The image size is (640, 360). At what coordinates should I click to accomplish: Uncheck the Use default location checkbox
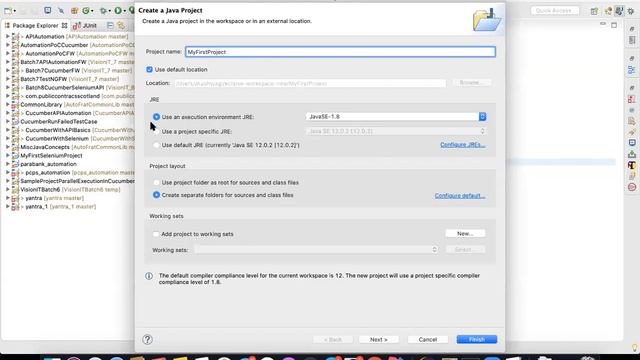tap(149, 70)
